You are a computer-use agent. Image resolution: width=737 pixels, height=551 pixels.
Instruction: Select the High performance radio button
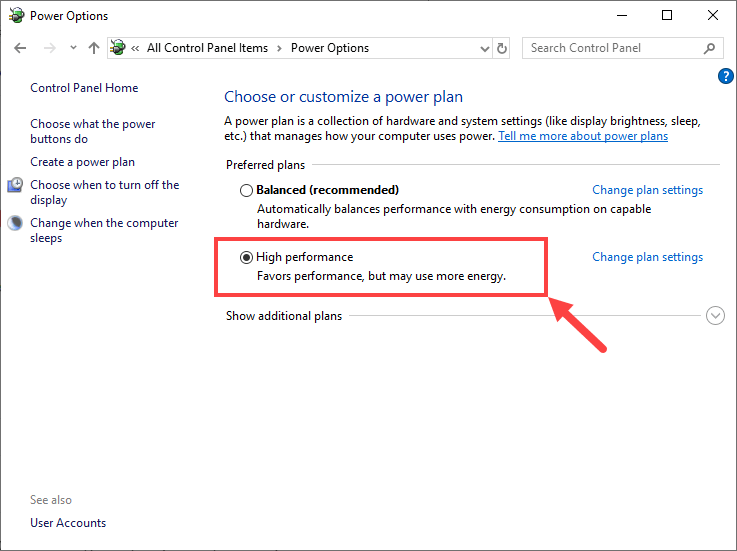coord(246,258)
